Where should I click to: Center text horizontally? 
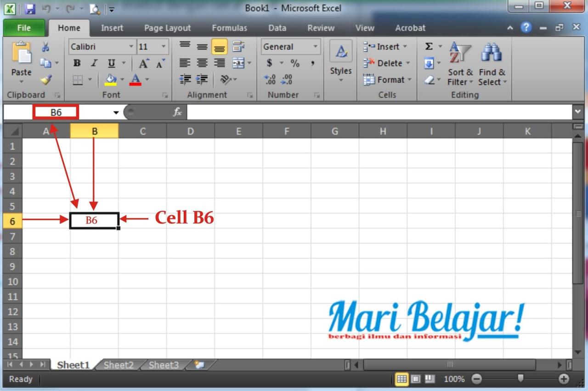pyautogui.click(x=202, y=63)
